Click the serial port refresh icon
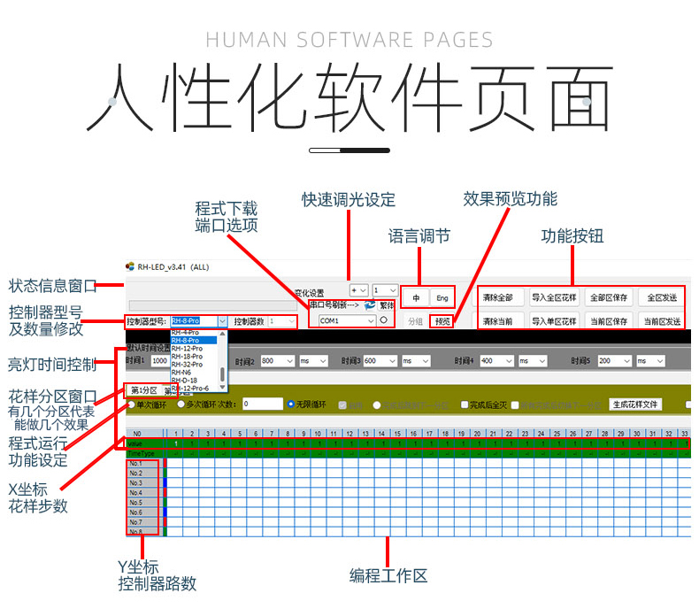 tap(369, 304)
